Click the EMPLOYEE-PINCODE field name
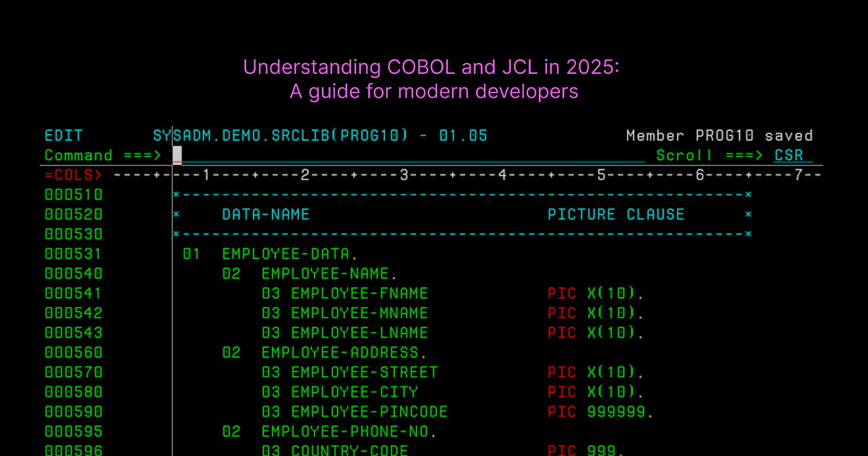The image size is (868, 456). (x=370, y=412)
